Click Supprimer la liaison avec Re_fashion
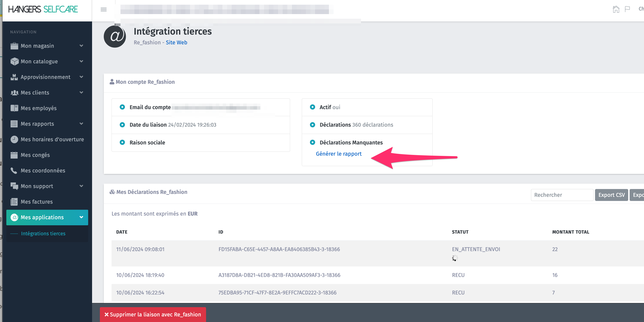This screenshot has width=644, height=322. pos(153,314)
